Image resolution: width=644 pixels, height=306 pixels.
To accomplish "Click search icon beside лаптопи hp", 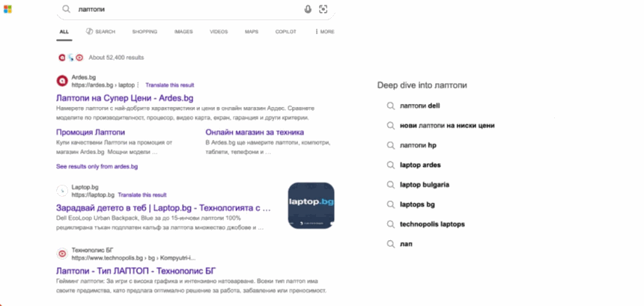I will [391, 145].
